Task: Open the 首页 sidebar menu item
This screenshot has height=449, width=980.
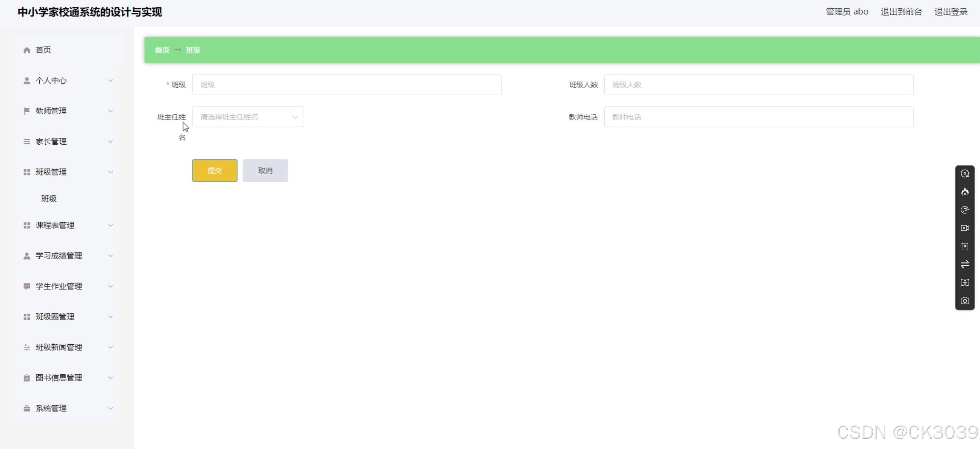Action: coord(43,50)
